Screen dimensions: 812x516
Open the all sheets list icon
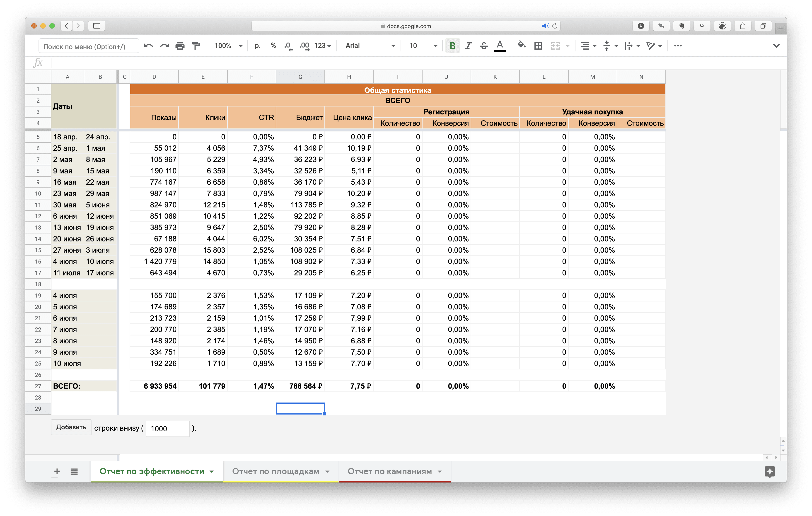point(74,472)
